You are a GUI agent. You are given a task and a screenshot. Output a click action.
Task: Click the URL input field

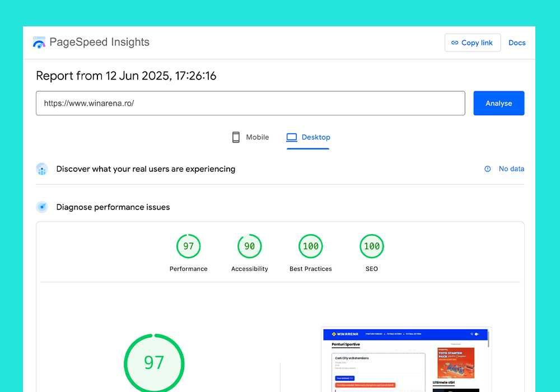pyautogui.click(x=250, y=103)
